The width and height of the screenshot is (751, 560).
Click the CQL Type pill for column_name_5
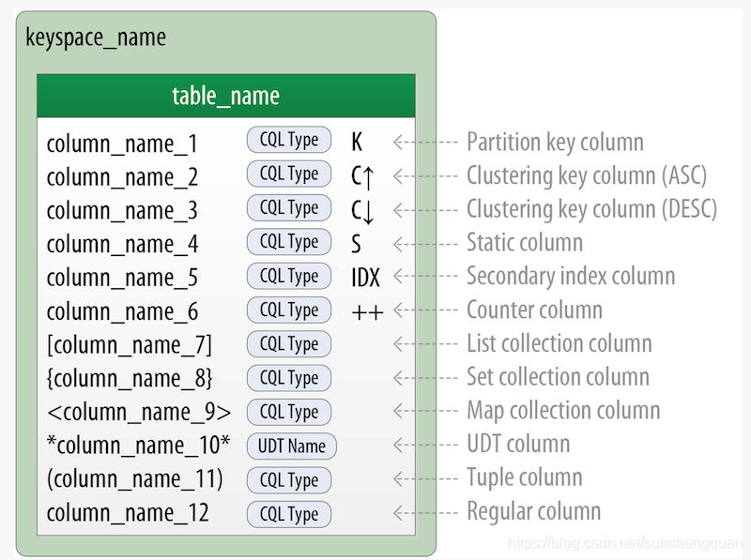pos(289,276)
